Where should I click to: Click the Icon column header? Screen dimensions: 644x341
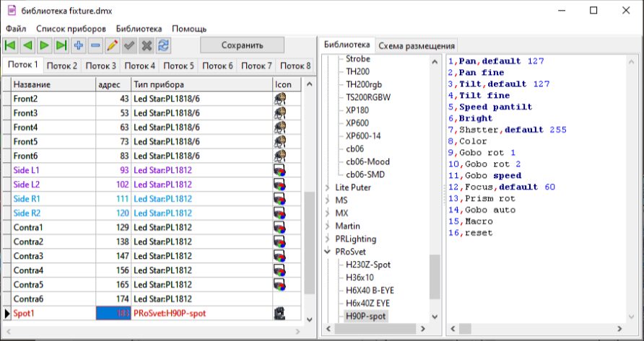[x=287, y=84]
